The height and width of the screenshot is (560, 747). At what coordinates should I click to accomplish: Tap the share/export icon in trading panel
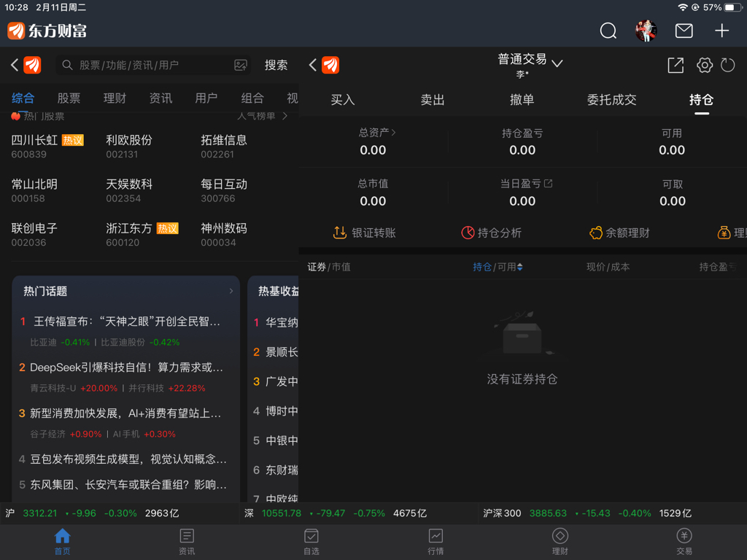tap(676, 65)
